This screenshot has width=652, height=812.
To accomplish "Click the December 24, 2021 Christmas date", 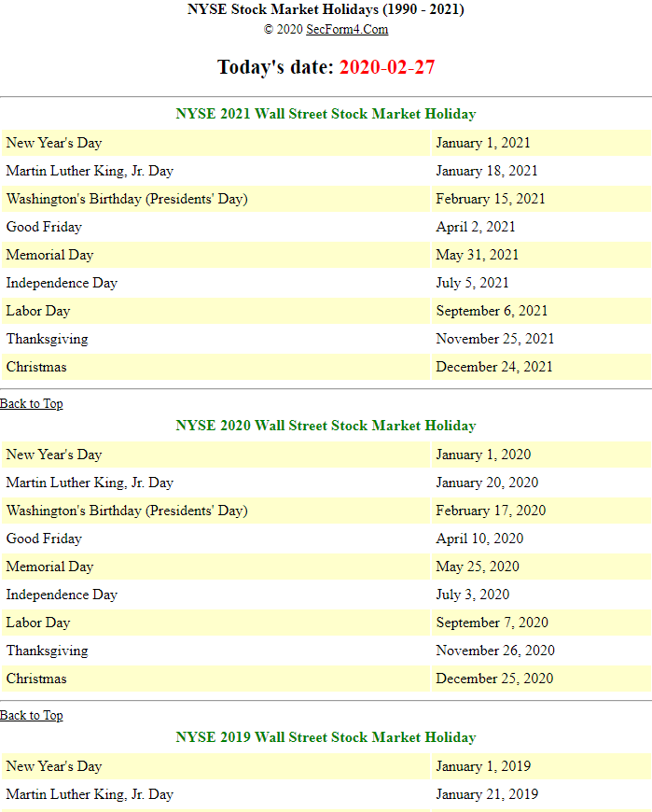I will tap(494, 367).
